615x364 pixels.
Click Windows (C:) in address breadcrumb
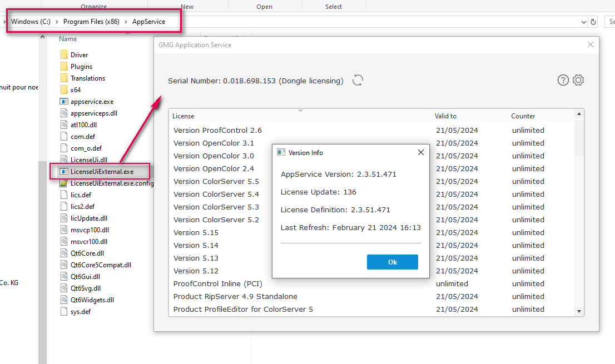coord(31,22)
